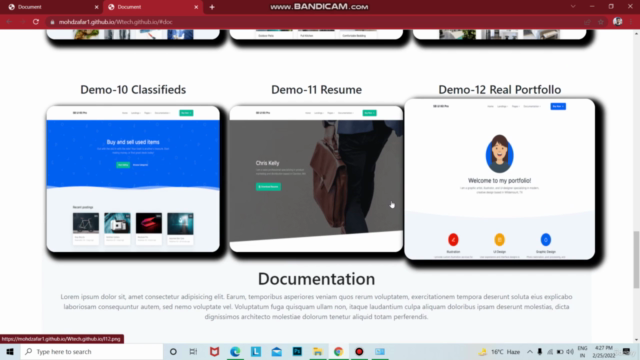Select the second Document tab
Screen dimensions: 640x360
pyautogui.click(x=153, y=7)
